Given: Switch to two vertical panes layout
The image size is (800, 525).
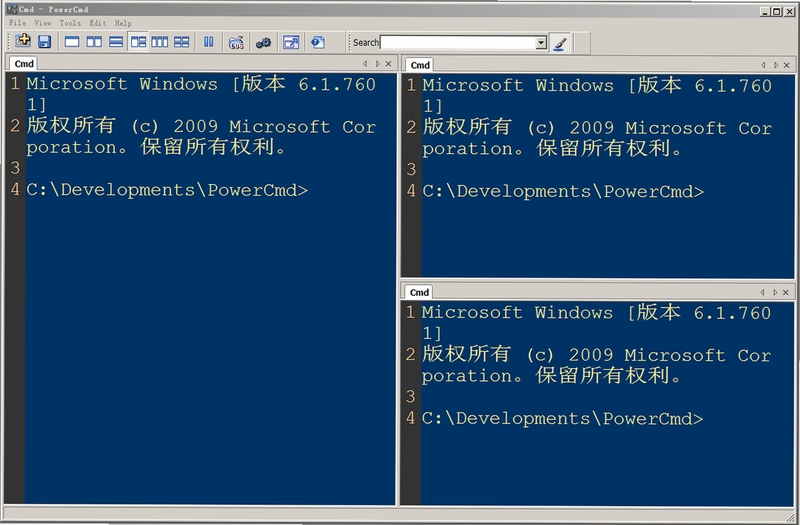Looking at the screenshot, I should coord(94,42).
